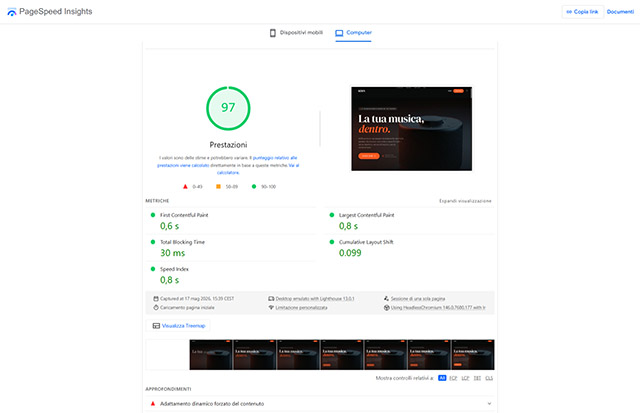Viewport: 640px width, 413px height.
Task: Open the Documenti link
Action: 620,12
